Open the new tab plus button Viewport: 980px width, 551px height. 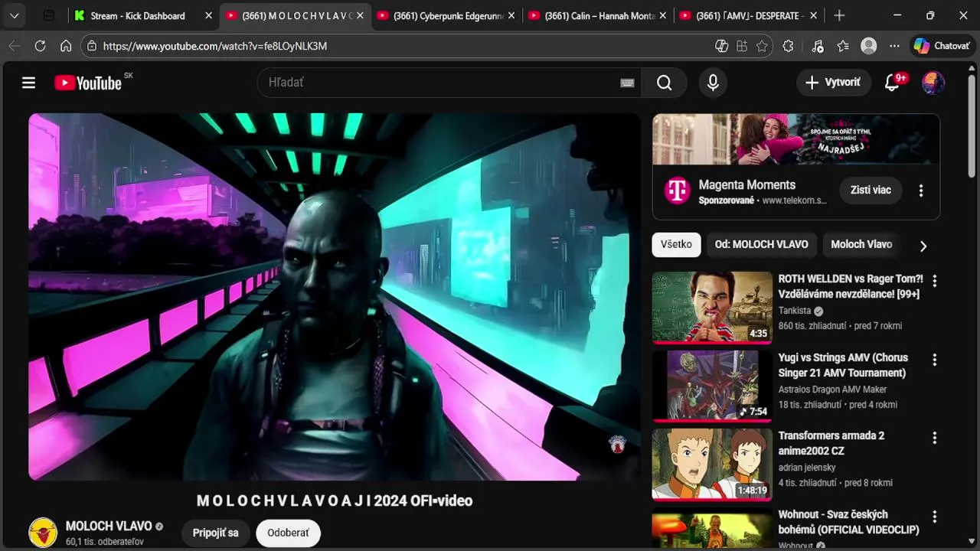click(839, 15)
